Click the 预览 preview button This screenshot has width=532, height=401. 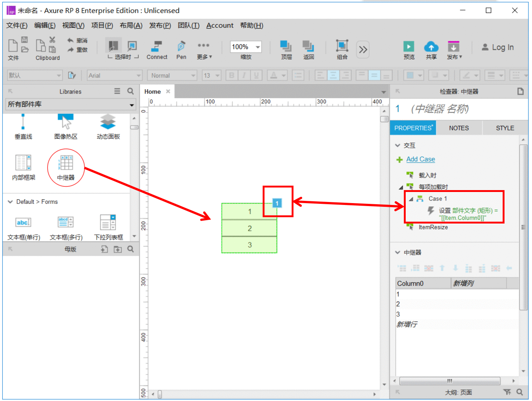409,50
